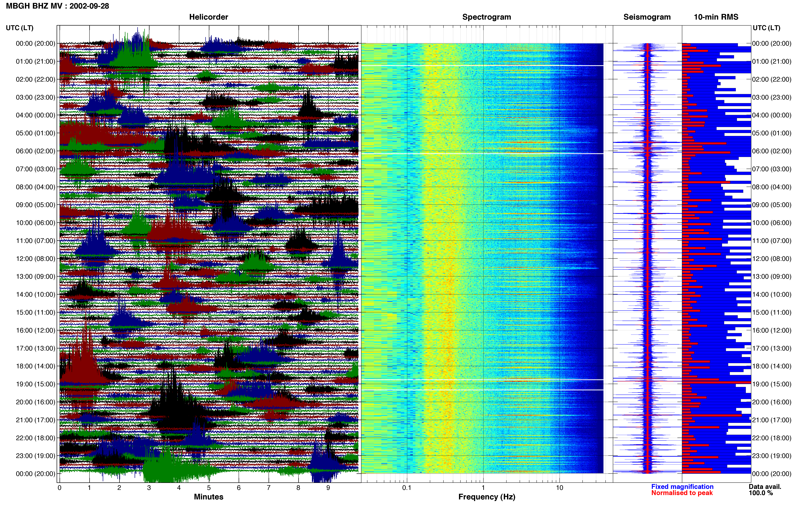
Task: Click left axis label '23:00 (19:00)'
Action: 36,456
